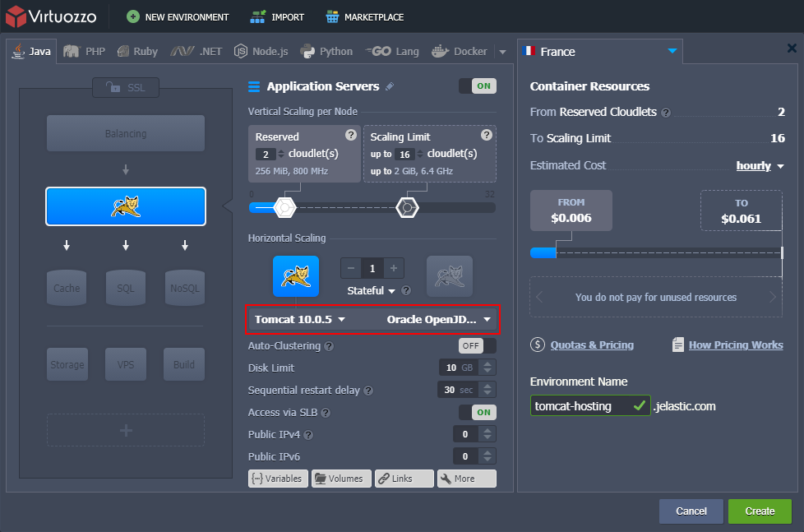Select the active Tomcat node icon
The height and width of the screenshot is (532, 804).
[296, 276]
